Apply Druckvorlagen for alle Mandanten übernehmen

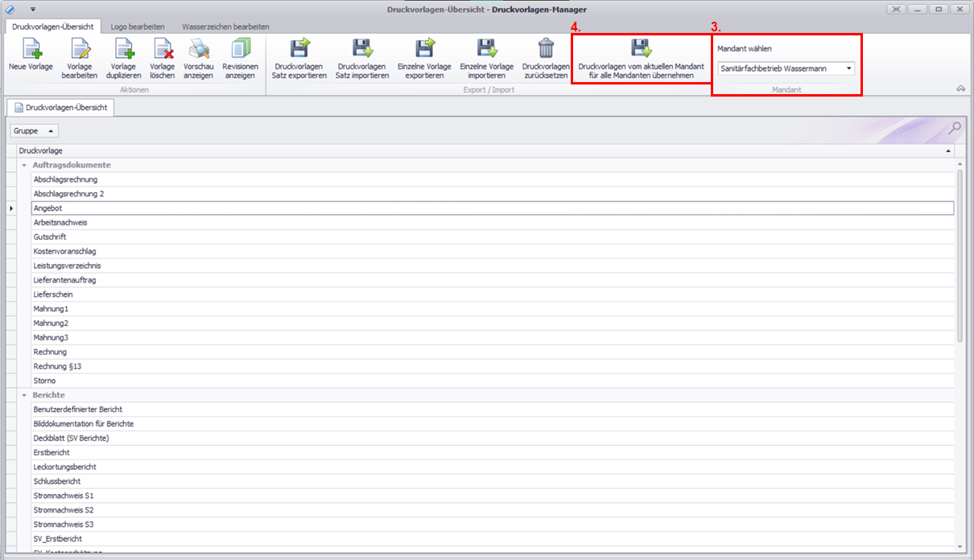click(641, 50)
